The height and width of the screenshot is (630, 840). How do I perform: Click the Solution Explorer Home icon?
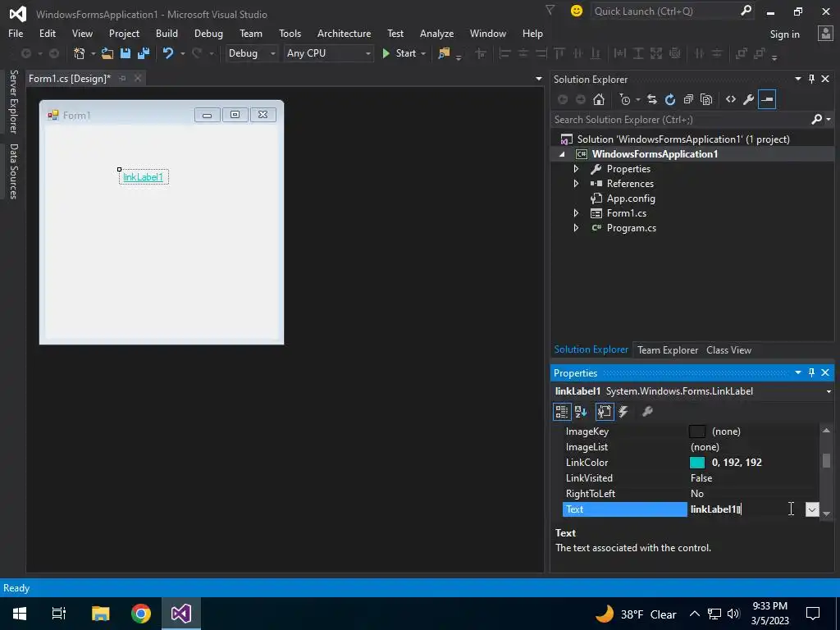click(x=599, y=99)
